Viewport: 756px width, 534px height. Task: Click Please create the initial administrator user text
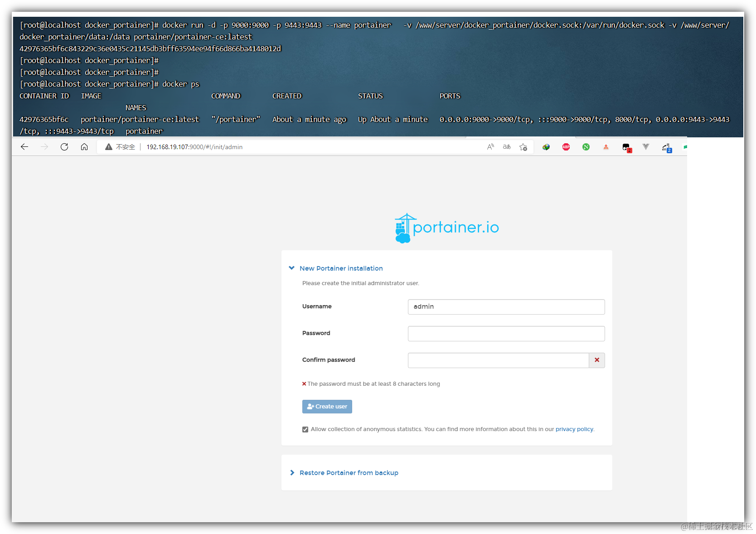(x=361, y=283)
